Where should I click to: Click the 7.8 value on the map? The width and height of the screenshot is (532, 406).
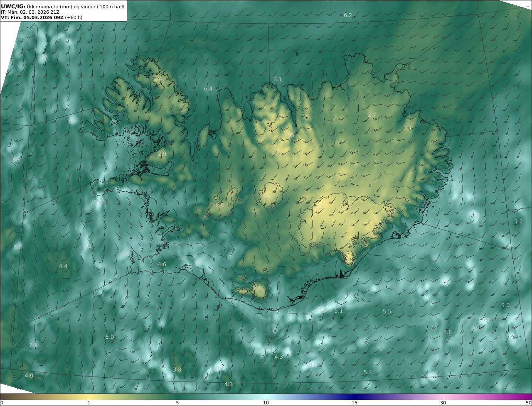point(33,345)
